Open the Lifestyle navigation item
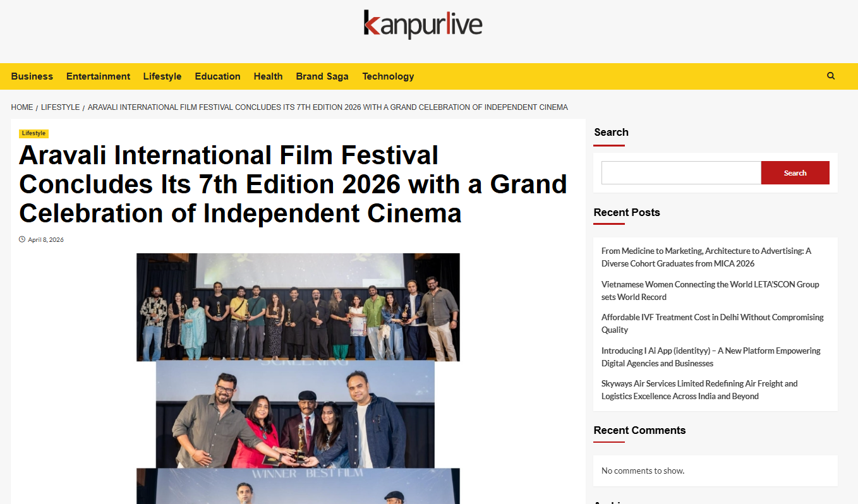This screenshot has height=504, width=858. 162,76
